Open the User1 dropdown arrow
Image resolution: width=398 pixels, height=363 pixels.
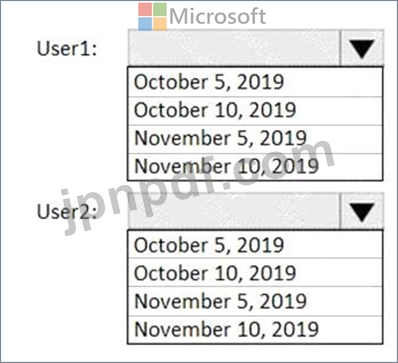362,49
